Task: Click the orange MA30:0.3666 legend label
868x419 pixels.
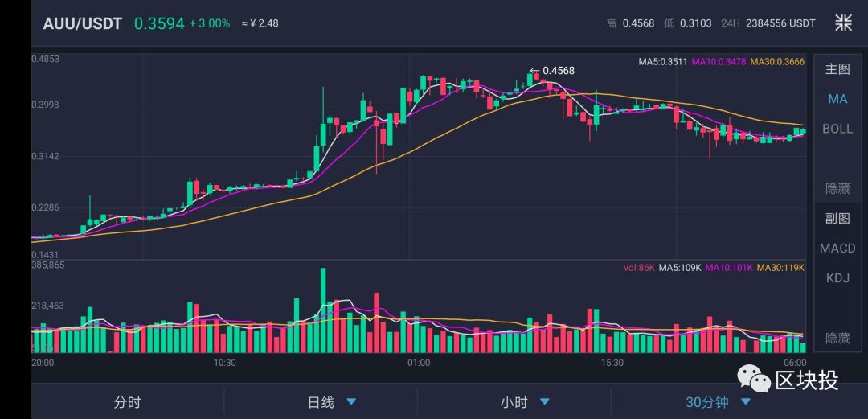Action: tap(777, 62)
